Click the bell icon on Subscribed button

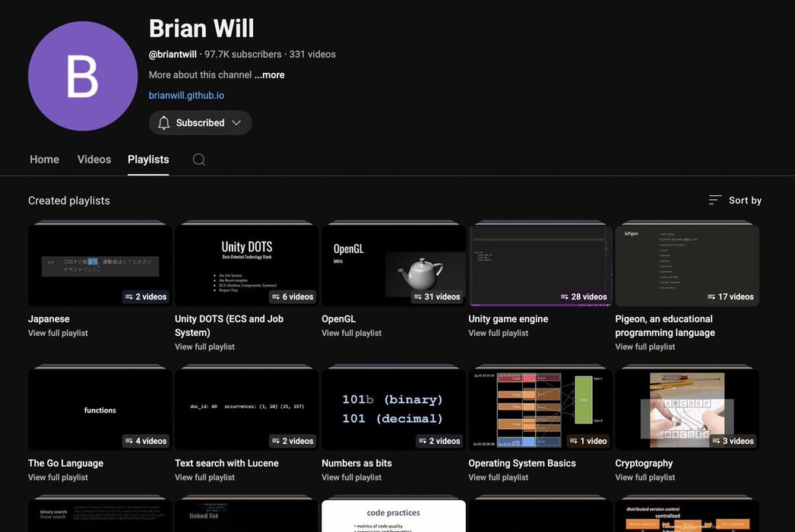point(163,123)
